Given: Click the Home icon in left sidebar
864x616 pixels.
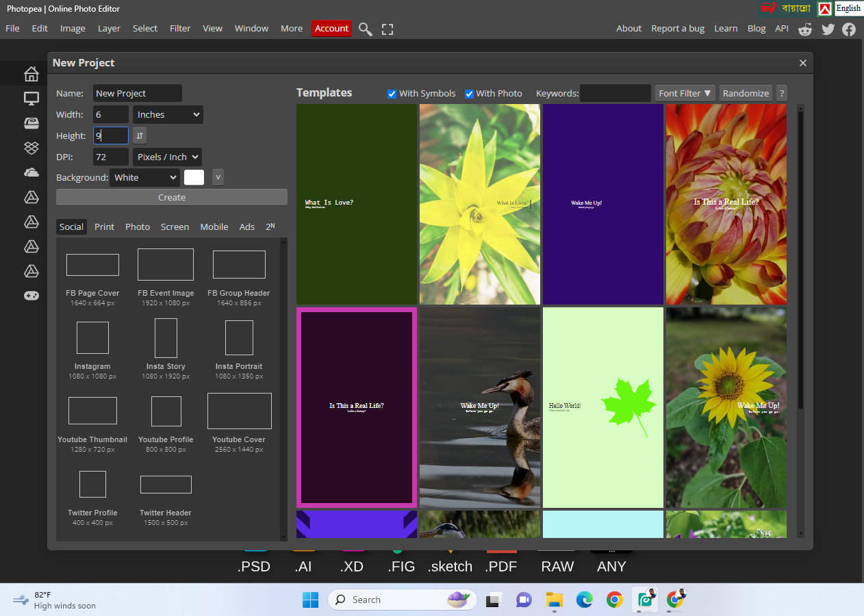Looking at the screenshot, I should pyautogui.click(x=31, y=73).
